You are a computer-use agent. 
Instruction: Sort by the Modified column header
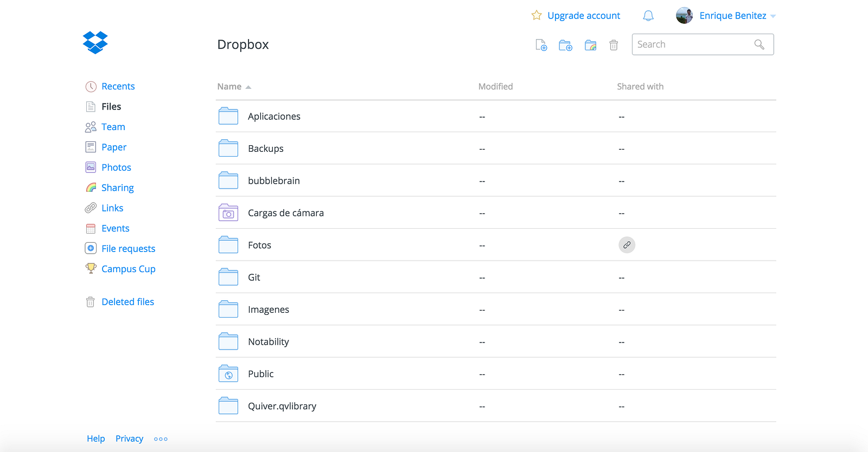click(x=495, y=87)
